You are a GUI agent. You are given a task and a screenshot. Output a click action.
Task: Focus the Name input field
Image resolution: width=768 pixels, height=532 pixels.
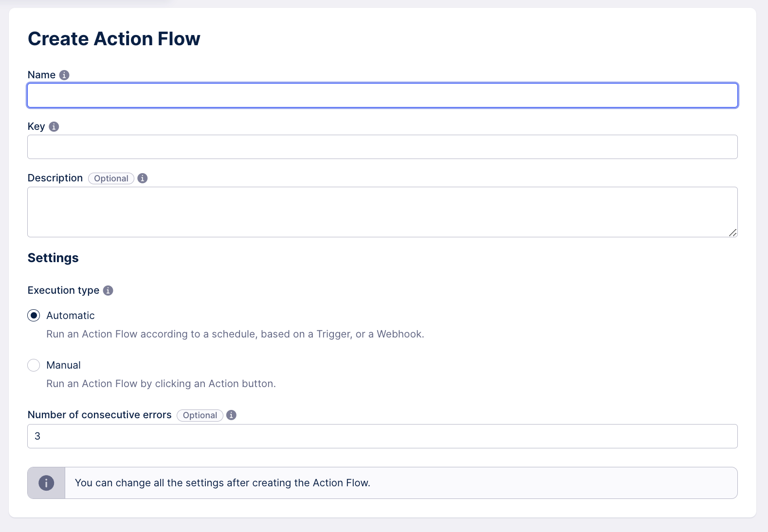point(383,95)
